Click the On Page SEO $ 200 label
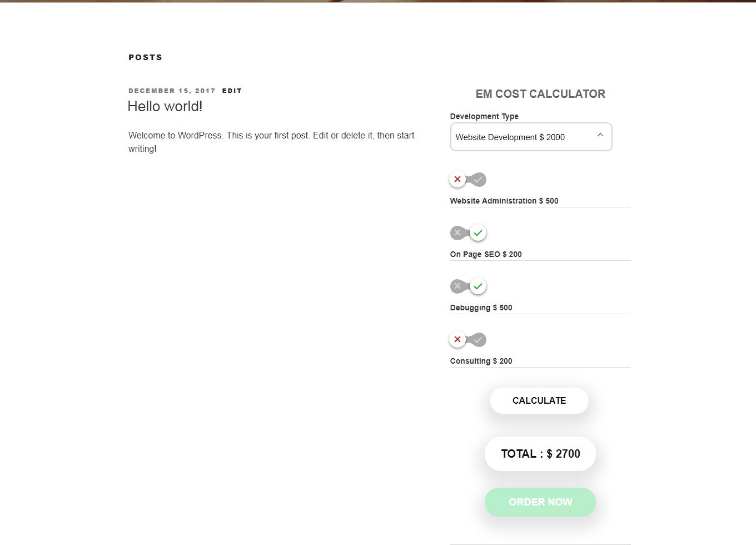This screenshot has width=756, height=545. [x=486, y=254]
